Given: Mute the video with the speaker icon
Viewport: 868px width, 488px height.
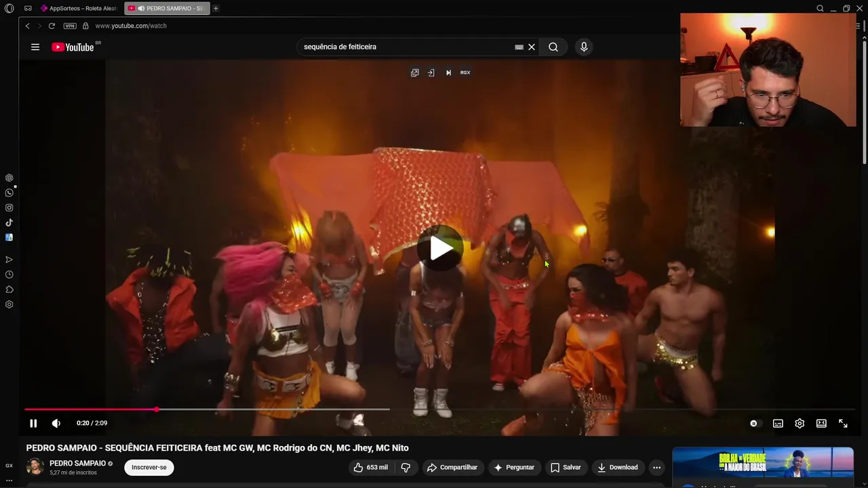Looking at the screenshot, I should pos(56,423).
